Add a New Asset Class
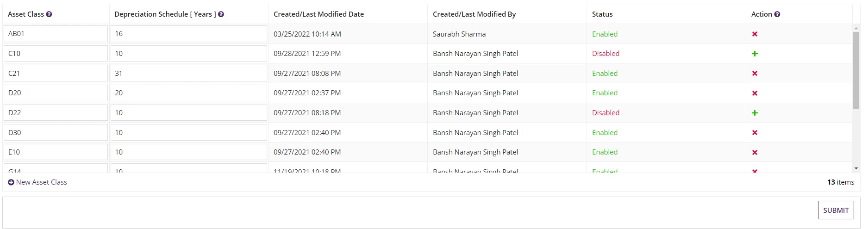 37,182
